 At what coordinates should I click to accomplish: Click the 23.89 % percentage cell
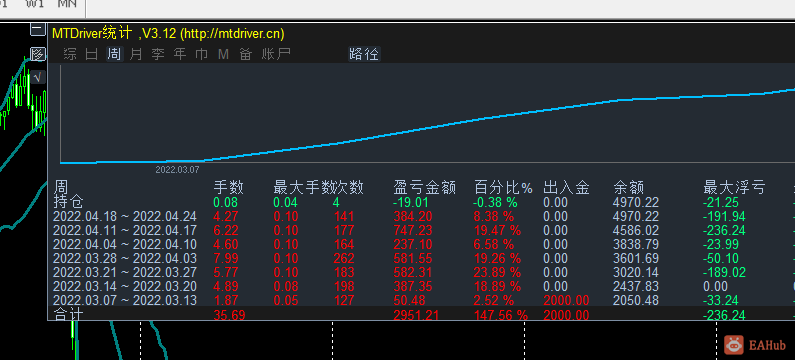pos(497,272)
